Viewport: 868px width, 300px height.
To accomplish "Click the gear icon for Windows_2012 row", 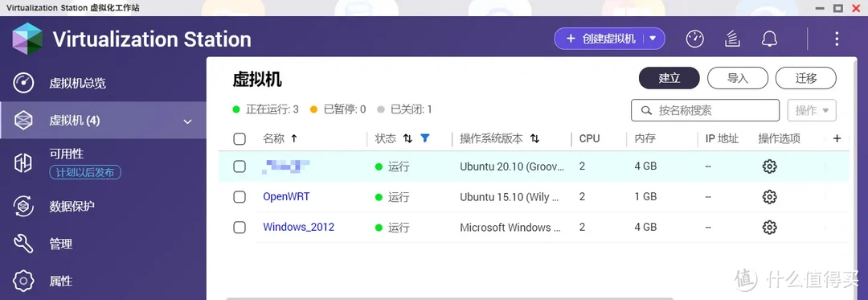I will (769, 227).
